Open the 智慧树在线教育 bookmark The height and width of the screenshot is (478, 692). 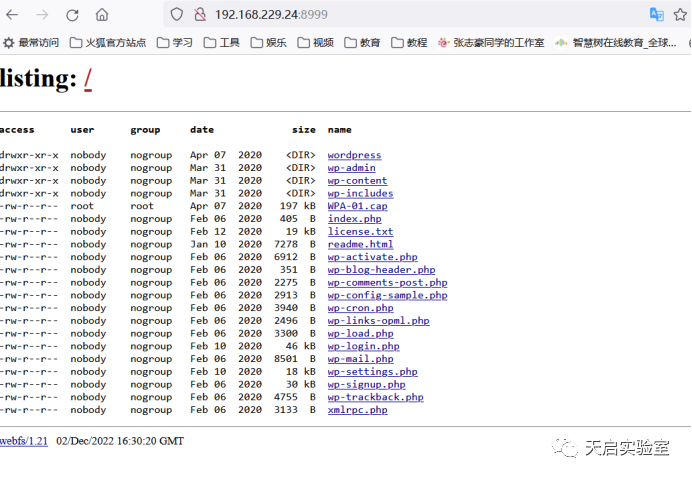coord(616,42)
